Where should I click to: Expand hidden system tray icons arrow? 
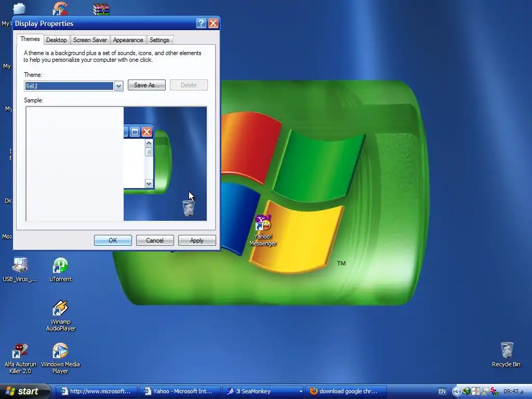[456, 392]
